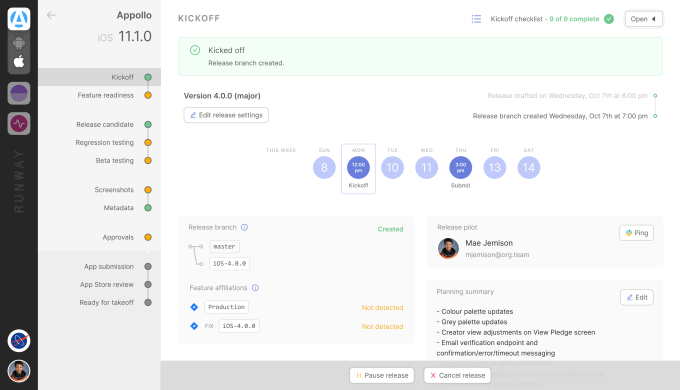Select the Apple iOS platform icon
680x390 pixels.
coord(19,62)
